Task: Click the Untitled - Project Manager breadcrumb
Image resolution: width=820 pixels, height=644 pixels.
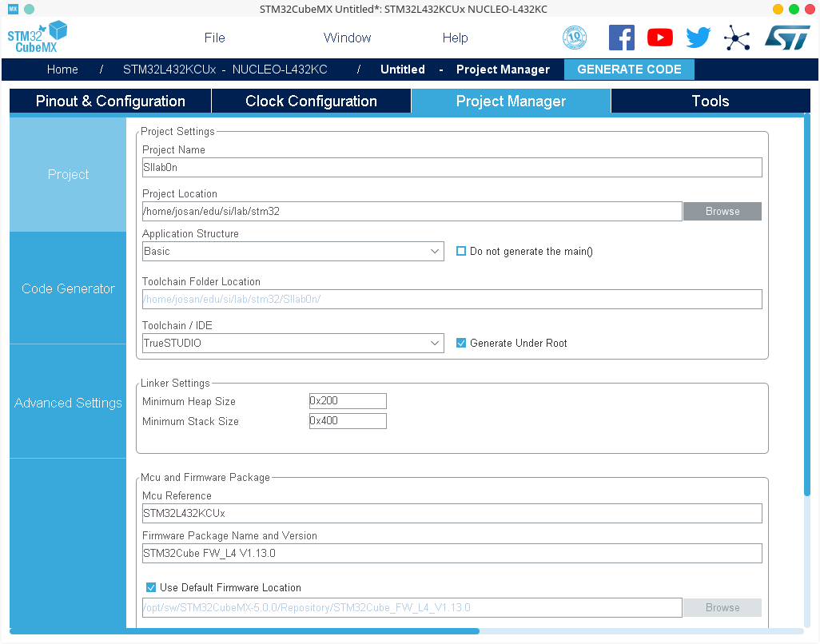Action: (465, 70)
